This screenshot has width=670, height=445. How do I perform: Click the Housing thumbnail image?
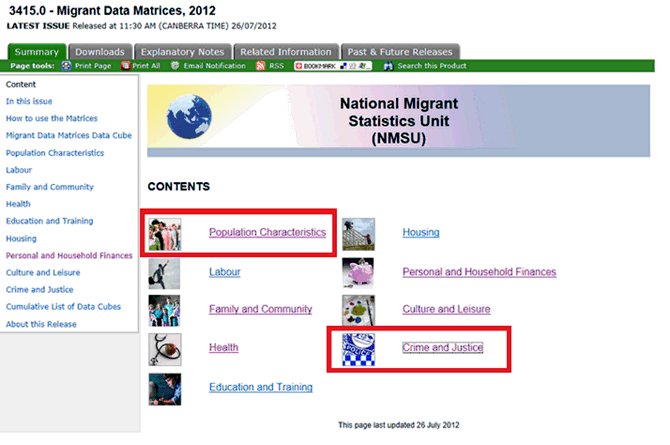point(358,233)
